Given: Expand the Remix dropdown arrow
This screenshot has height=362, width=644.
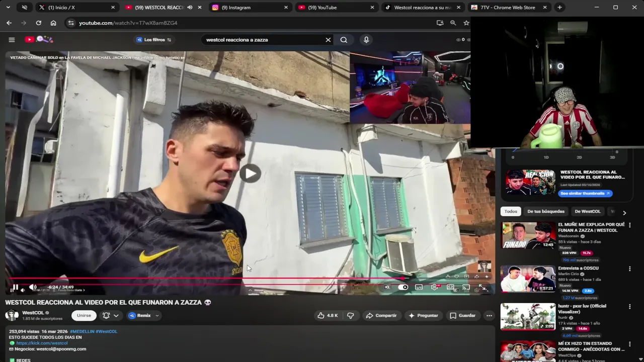Looking at the screenshot, I should pos(157,315).
